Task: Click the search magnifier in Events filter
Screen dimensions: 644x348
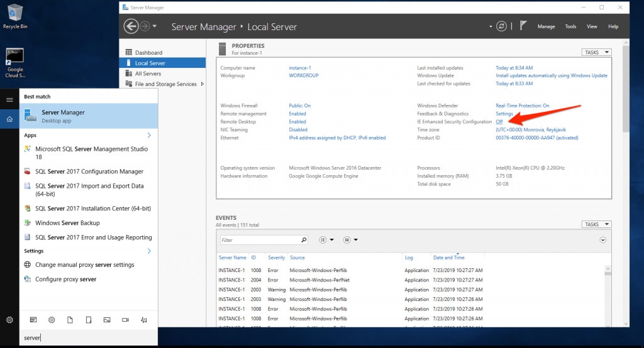Action: [304, 240]
